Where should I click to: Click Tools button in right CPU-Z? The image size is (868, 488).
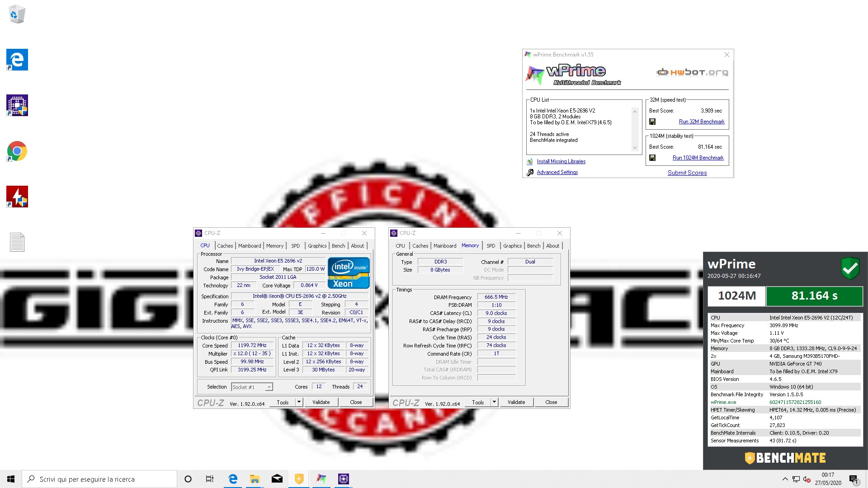pyautogui.click(x=478, y=402)
